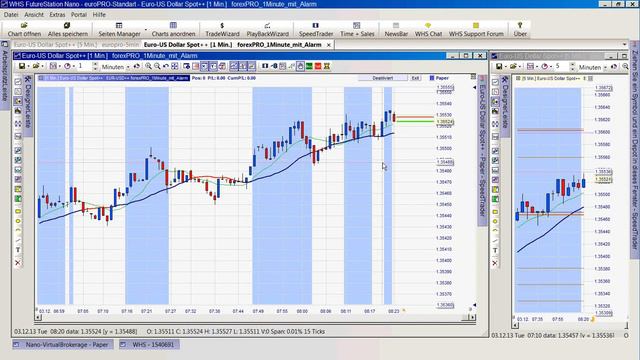Screen dimensions: 640x360
Task: Click the green square icon in chart toolbar
Action: (309, 66)
